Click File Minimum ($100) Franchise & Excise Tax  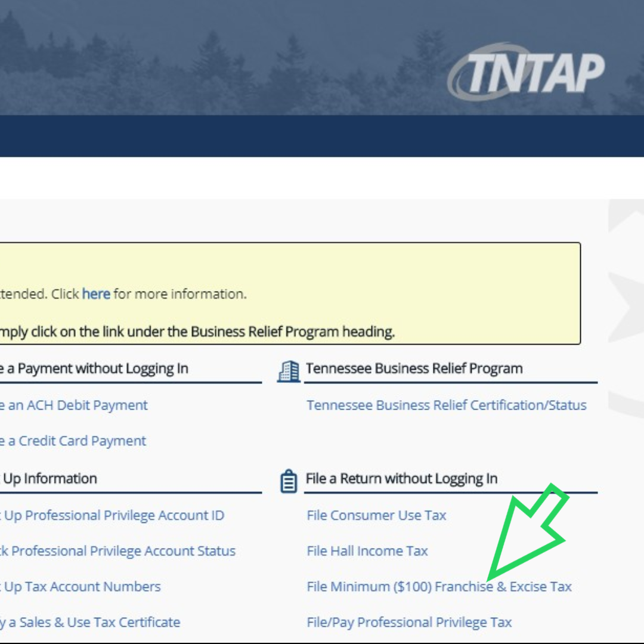pos(439,587)
